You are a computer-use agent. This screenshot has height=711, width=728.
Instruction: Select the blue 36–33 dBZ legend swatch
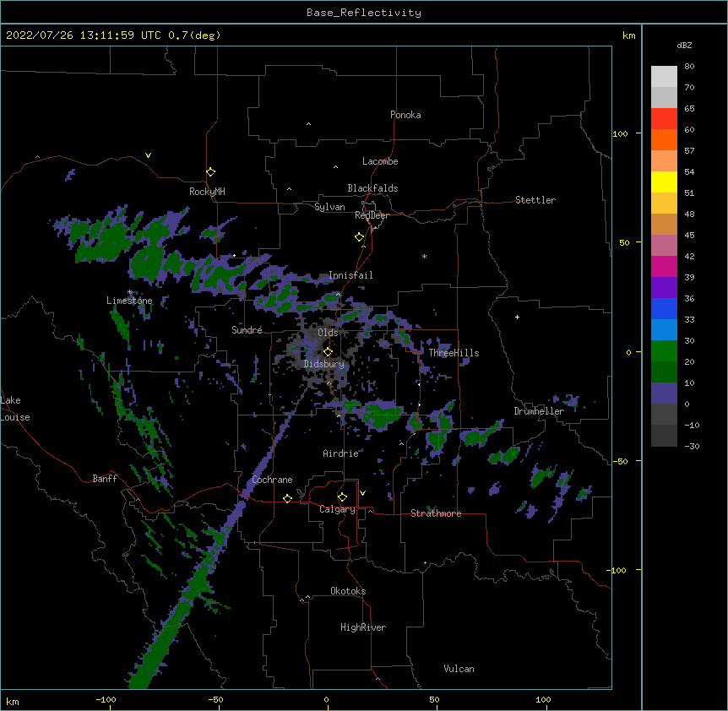[x=664, y=308]
